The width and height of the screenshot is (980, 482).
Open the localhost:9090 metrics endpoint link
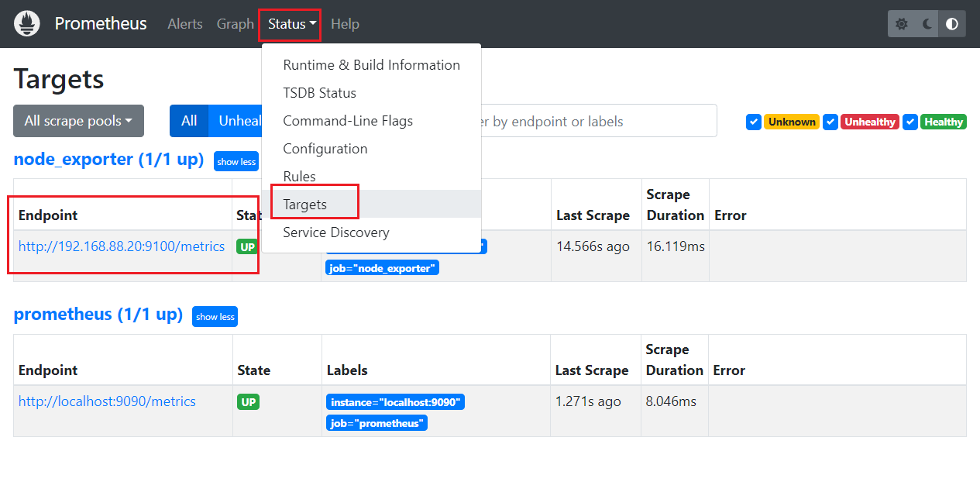point(107,401)
